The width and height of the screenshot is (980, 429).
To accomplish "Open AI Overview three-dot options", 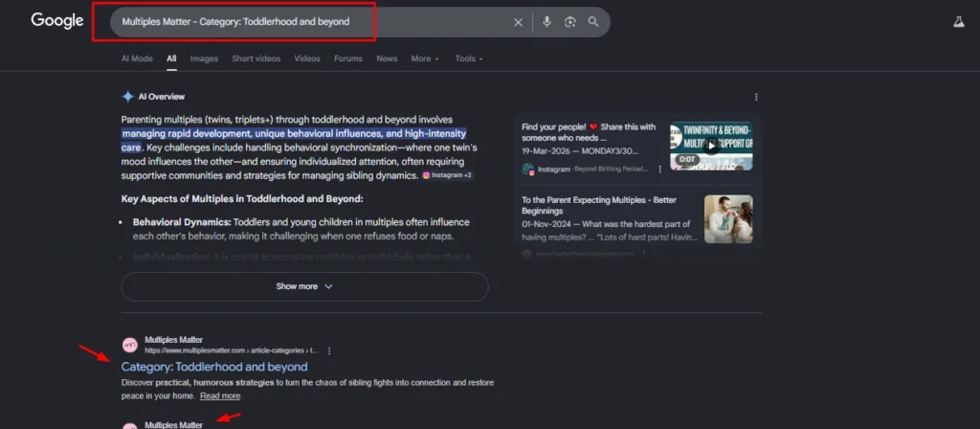I will (x=756, y=97).
